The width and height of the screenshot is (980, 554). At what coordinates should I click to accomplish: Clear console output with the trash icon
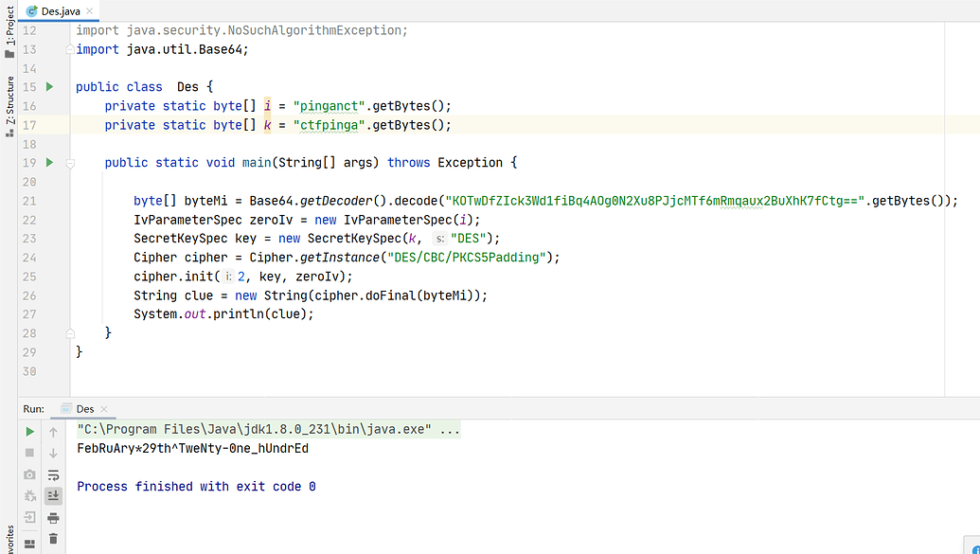pyautogui.click(x=53, y=538)
